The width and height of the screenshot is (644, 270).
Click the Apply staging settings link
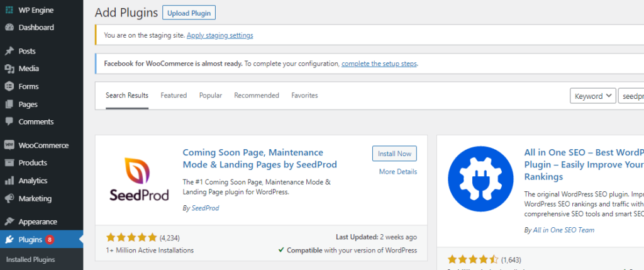[219, 35]
